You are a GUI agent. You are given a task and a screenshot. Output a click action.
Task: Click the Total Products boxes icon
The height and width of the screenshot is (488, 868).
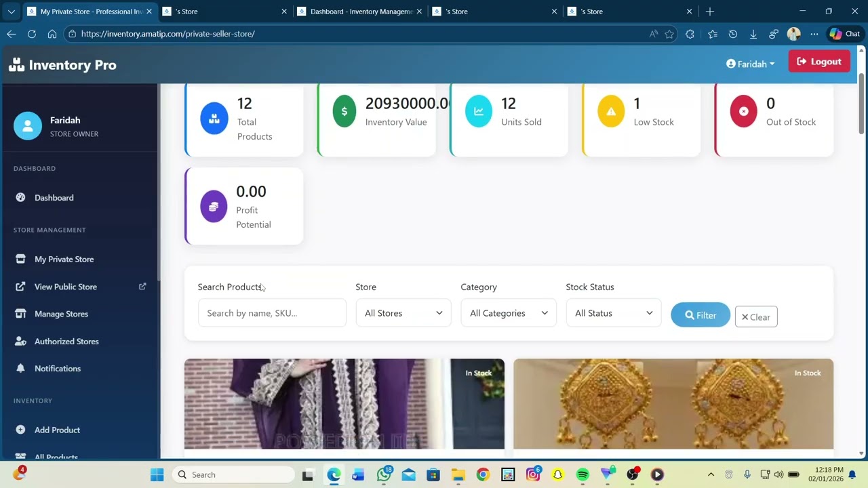point(214,119)
